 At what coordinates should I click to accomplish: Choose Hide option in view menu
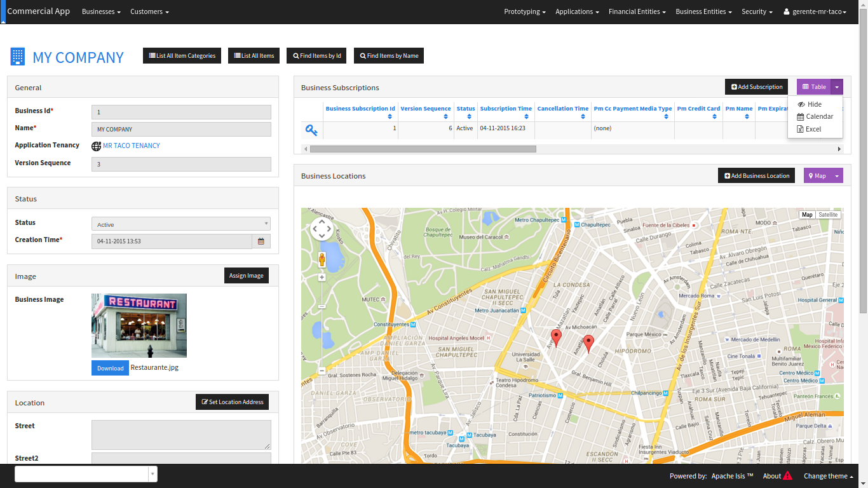(814, 104)
